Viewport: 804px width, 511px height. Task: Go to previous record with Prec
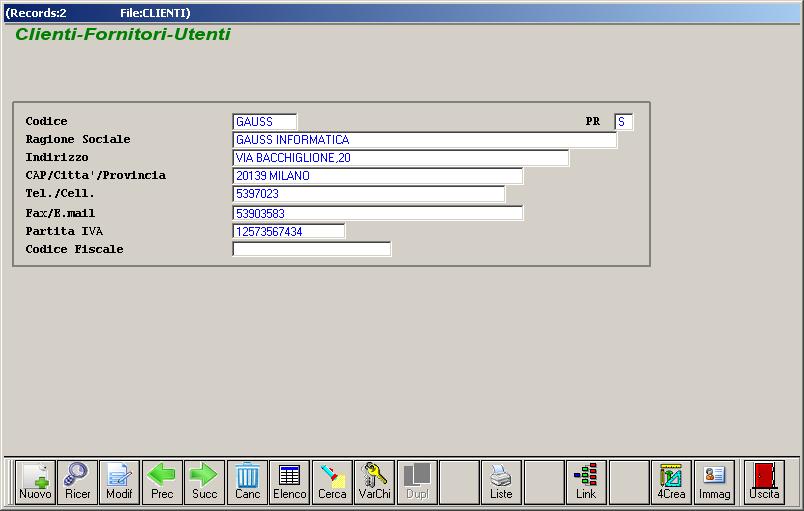[162, 482]
